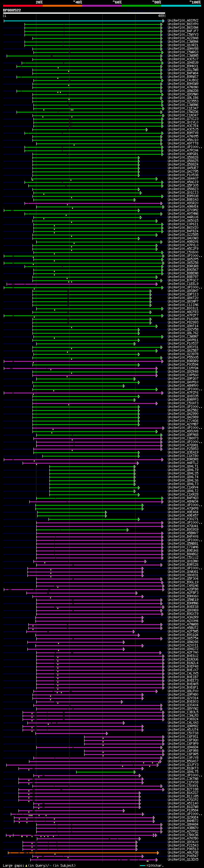The image size is (204, 868).
Task: Click the orange ~40% identity legend bar
Action: (x=62, y=6)
